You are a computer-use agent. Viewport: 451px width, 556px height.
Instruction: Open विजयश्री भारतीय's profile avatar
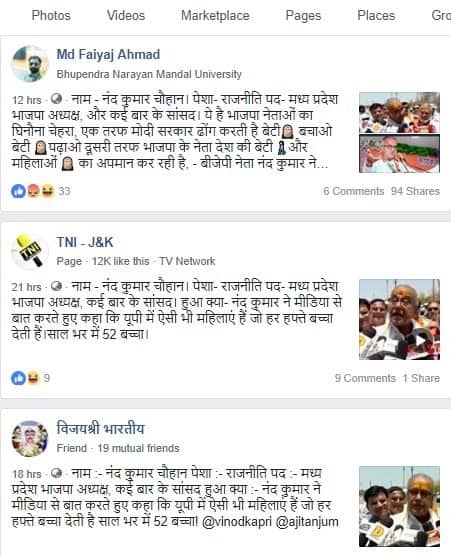coord(30,439)
